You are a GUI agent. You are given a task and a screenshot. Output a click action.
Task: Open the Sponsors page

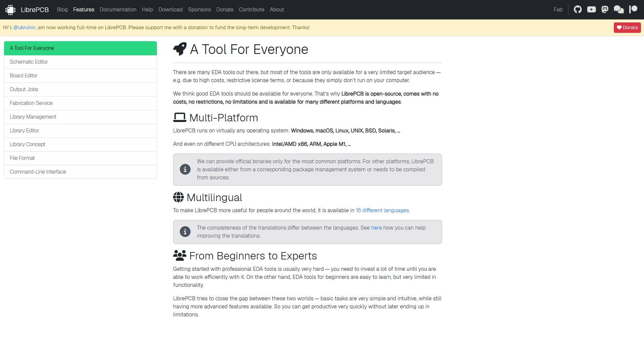200,9
